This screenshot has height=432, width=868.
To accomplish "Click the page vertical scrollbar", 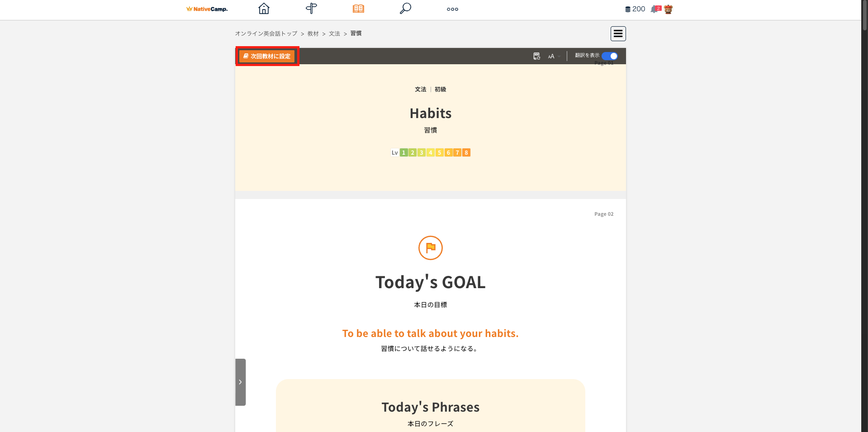I will point(864,181).
